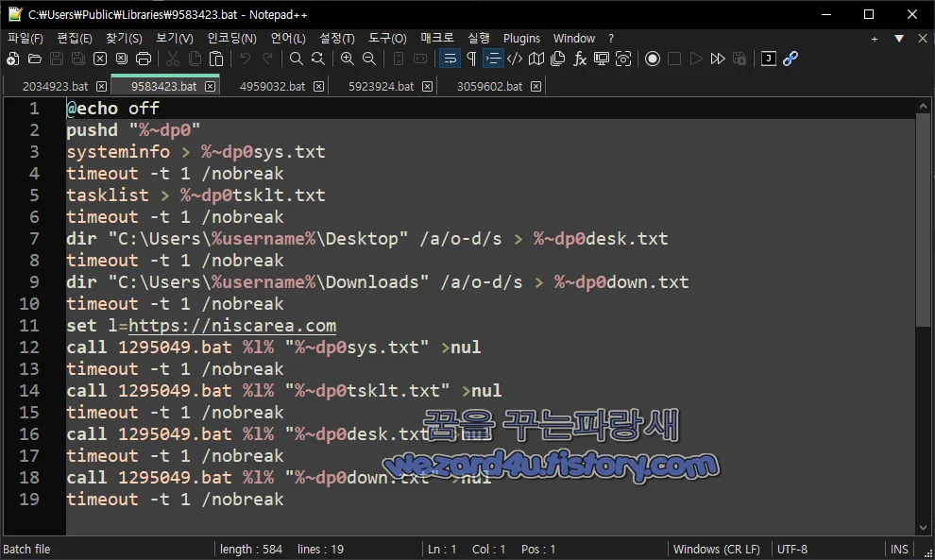Click the blue link chain toolbar icon
The height and width of the screenshot is (560, 935).
(x=790, y=59)
